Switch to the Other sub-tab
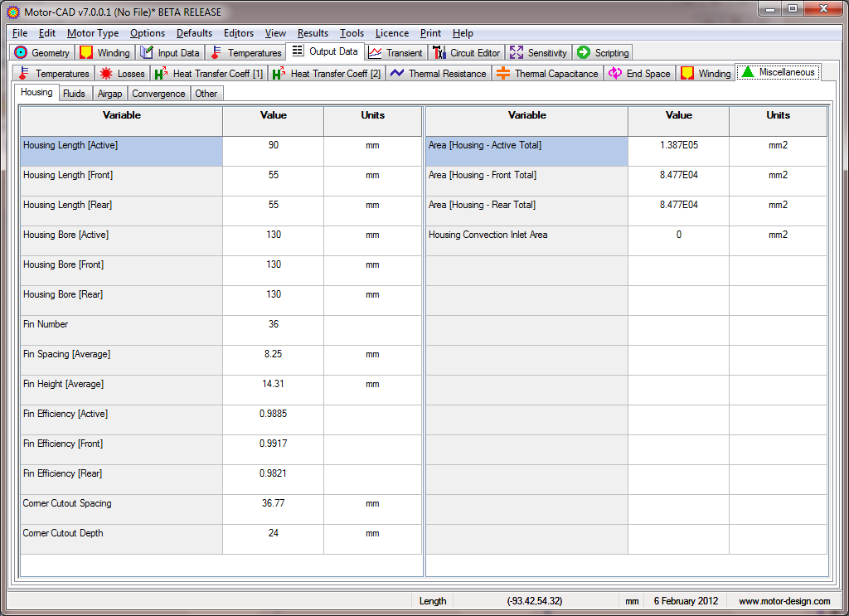 (206, 94)
